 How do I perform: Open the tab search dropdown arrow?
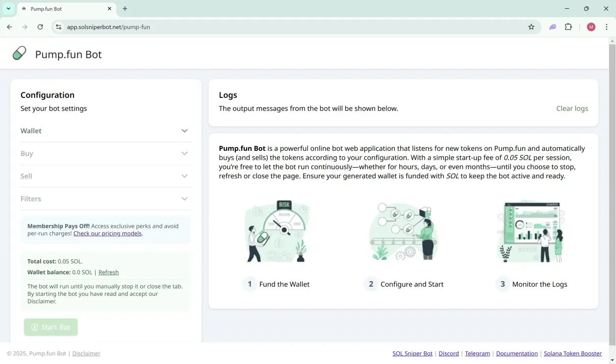click(x=8, y=9)
